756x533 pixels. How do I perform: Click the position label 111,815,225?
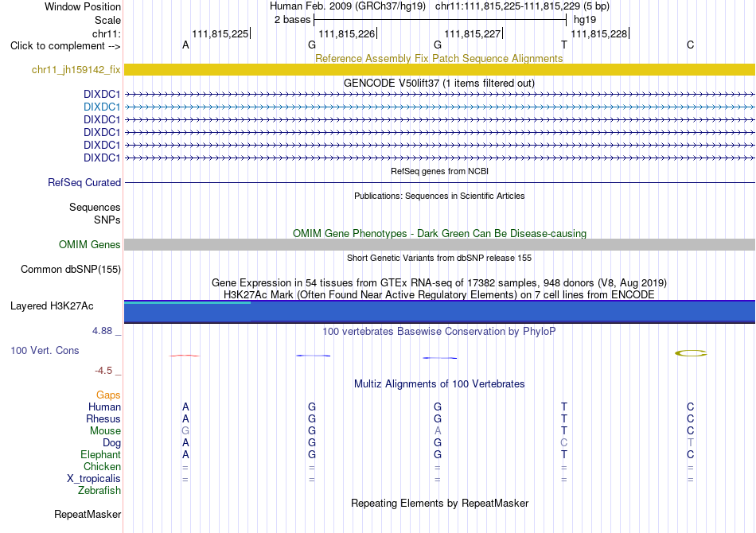220,33
